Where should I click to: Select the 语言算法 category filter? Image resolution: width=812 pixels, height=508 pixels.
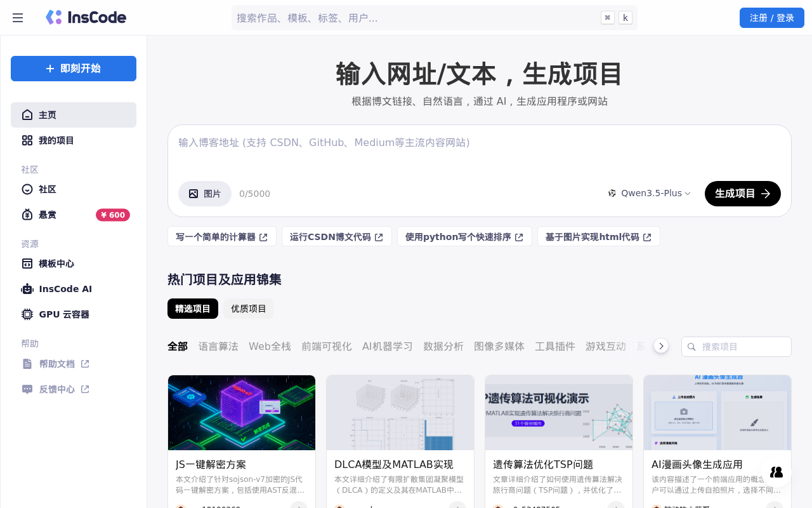point(218,346)
